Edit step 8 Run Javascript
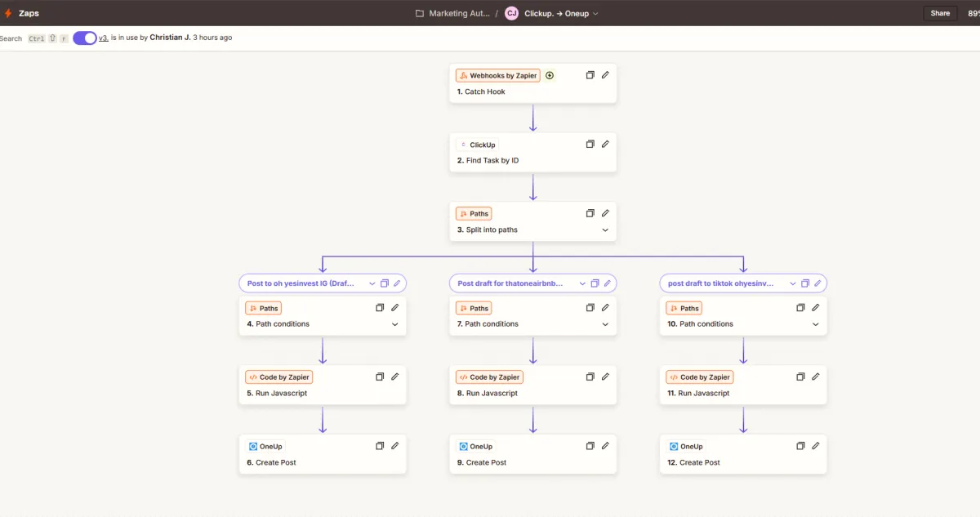980x517 pixels. pyautogui.click(x=605, y=377)
